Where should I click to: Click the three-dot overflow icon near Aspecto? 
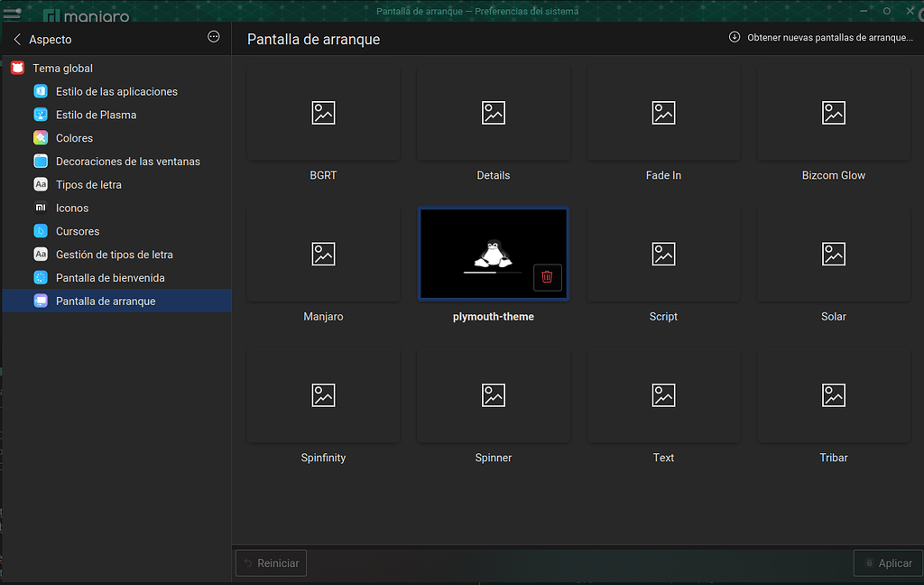(x=213, y=36)
